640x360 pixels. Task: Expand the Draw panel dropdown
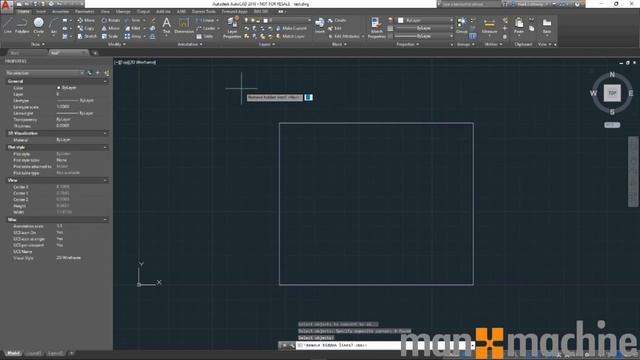tap(38, 44)
